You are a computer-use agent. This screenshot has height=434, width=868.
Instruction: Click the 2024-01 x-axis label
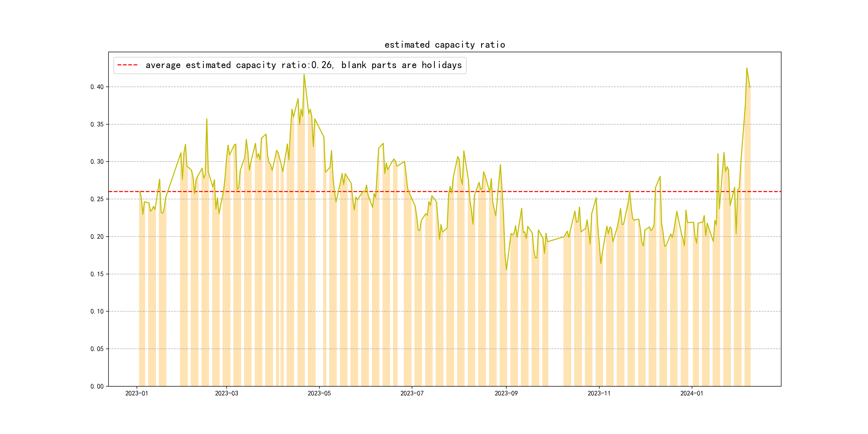tap(691, 393)
